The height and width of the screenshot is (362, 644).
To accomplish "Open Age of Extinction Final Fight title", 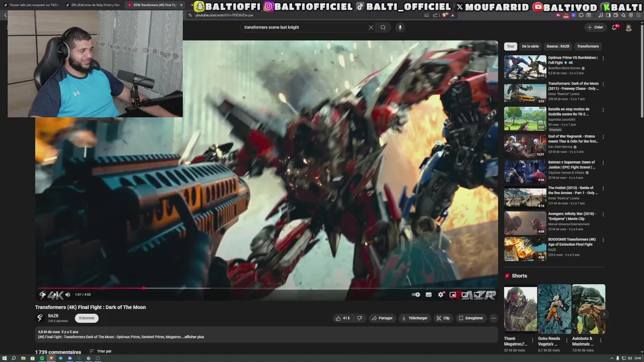I will tap(572, 242).
